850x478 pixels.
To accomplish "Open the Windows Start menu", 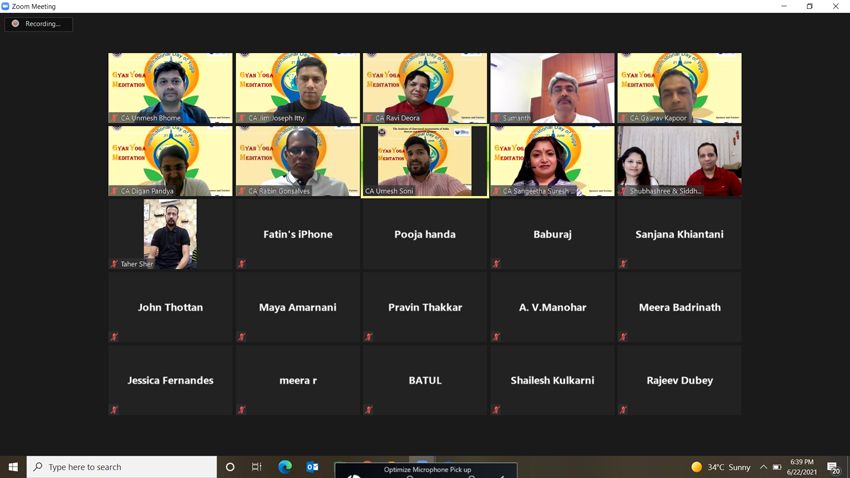I will [13, 467].
